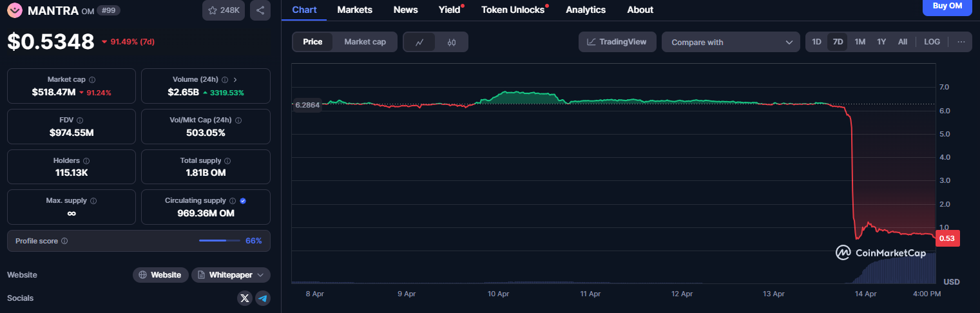Click the 0.53 current price tag
The height and width of the screenshot is (313, 980).
(947, 238)
